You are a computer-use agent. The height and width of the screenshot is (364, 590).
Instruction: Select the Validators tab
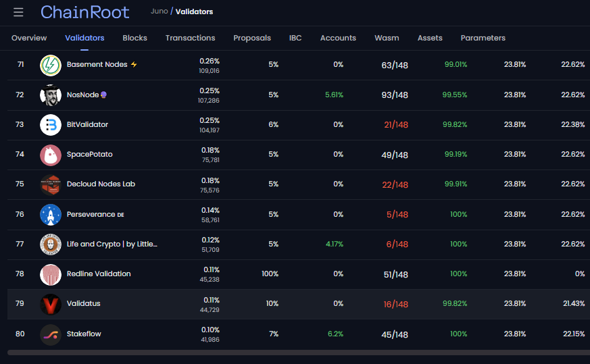pyautogui.click(x=84, y=38)
